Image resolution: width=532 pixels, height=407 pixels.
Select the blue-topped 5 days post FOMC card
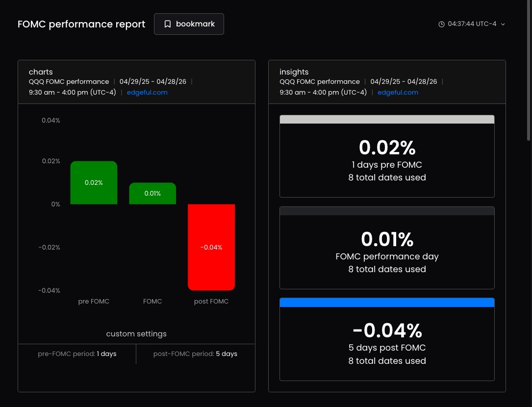point(387,339)
